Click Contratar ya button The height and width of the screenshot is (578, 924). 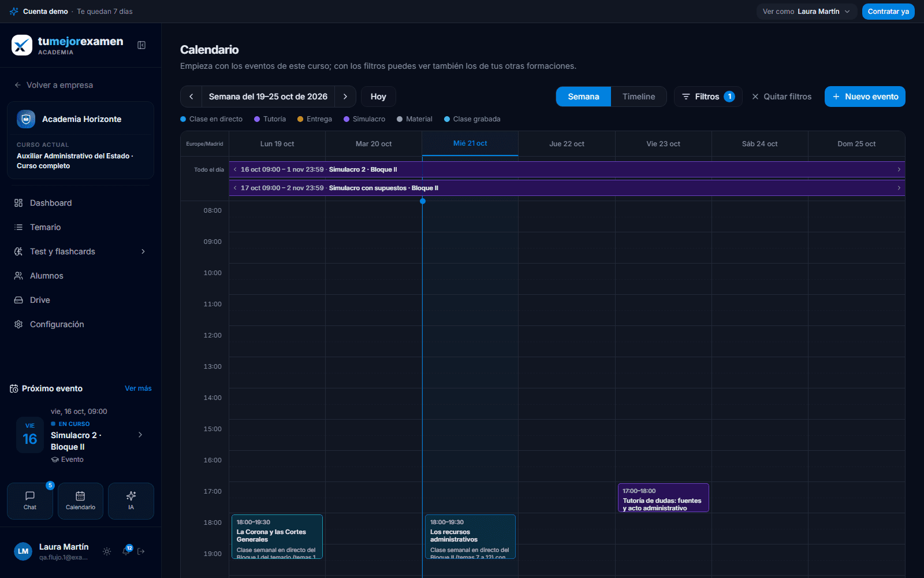pyautogui.click(x=888, y=12)
